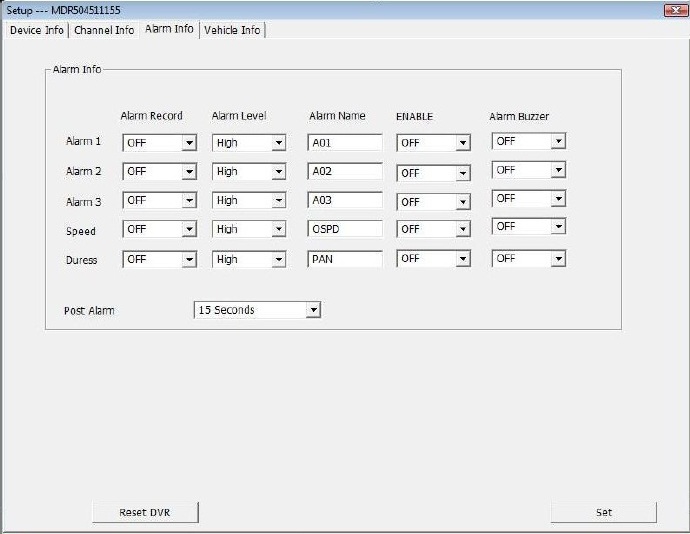Expand Speed Alarm Level dropdown
690x534 pixels.
click(x=249, y=229)
